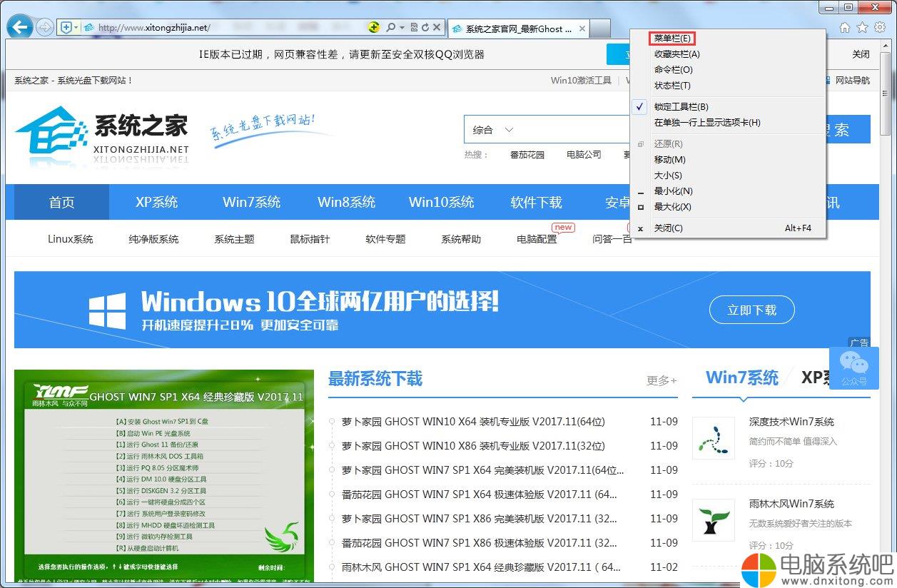Viewport: 897px width, 588px height.
Task: Open the Win8系统 navigation tab
Action: tap(347, 202)
